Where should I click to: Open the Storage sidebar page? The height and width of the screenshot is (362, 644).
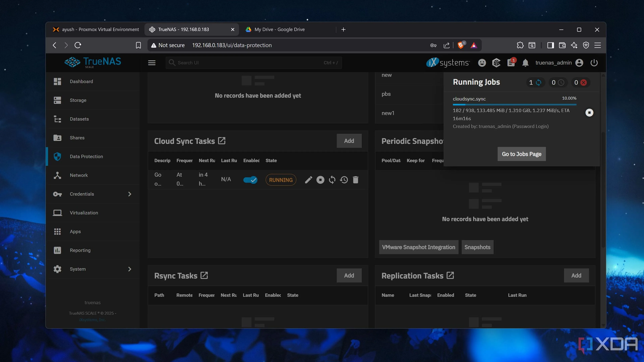click(x=78, y=100)
